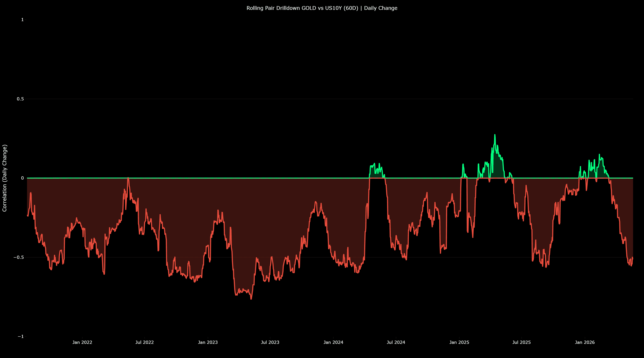Click the y-axis tick label '−1'
This screenshot has height=358, width=644.
click(21, 337)
